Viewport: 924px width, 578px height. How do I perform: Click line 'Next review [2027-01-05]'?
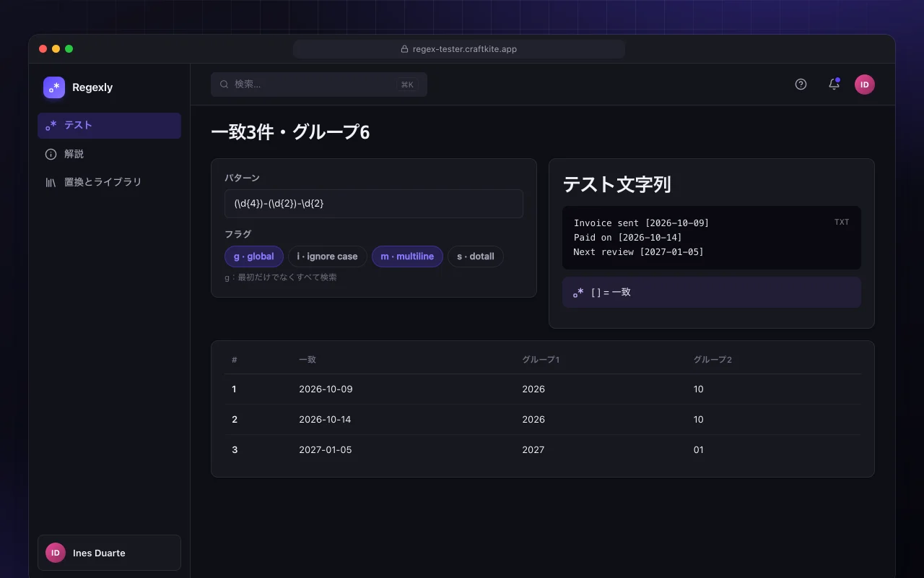pyautogui.click(x=639, y=252)
